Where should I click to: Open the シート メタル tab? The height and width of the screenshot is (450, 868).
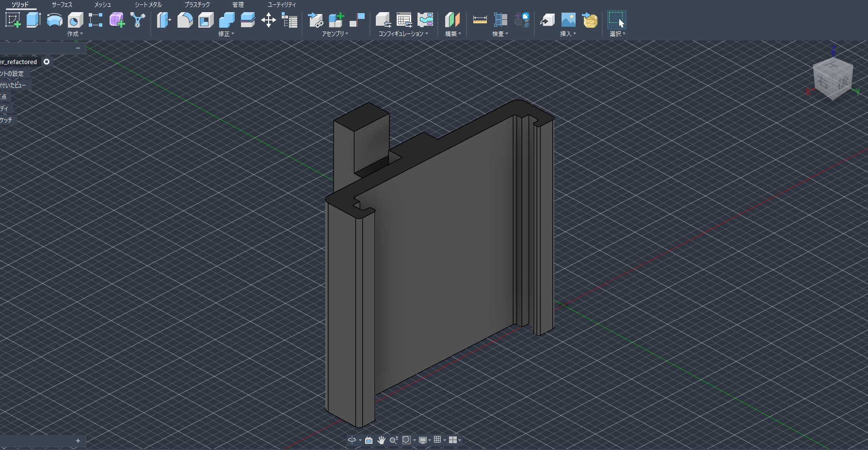148,5
